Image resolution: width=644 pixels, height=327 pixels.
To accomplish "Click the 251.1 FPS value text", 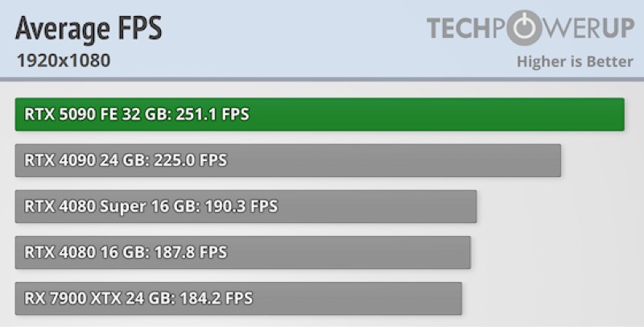I will (213, 114).
